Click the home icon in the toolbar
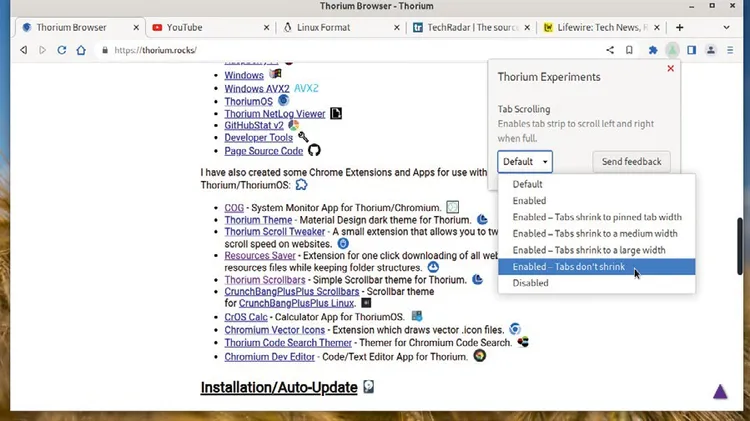The image size is (750, 421). pyautogui.click(x=82, y=50)
